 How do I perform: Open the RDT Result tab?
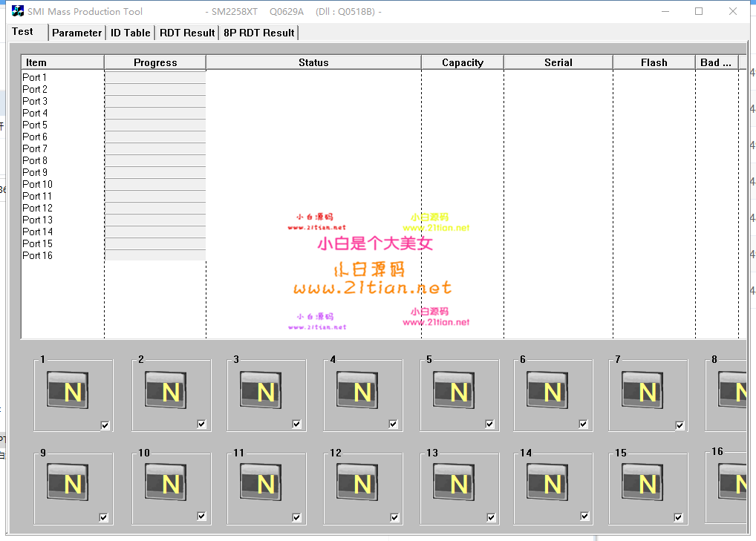tap(187, 33)
